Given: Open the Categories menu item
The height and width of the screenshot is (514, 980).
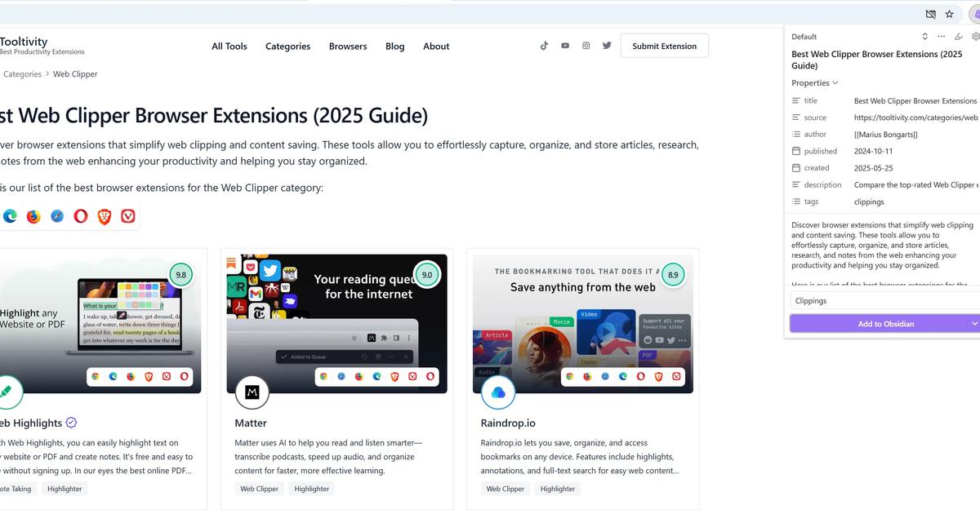Looking at the screenshot, I should tap(287, 47).
